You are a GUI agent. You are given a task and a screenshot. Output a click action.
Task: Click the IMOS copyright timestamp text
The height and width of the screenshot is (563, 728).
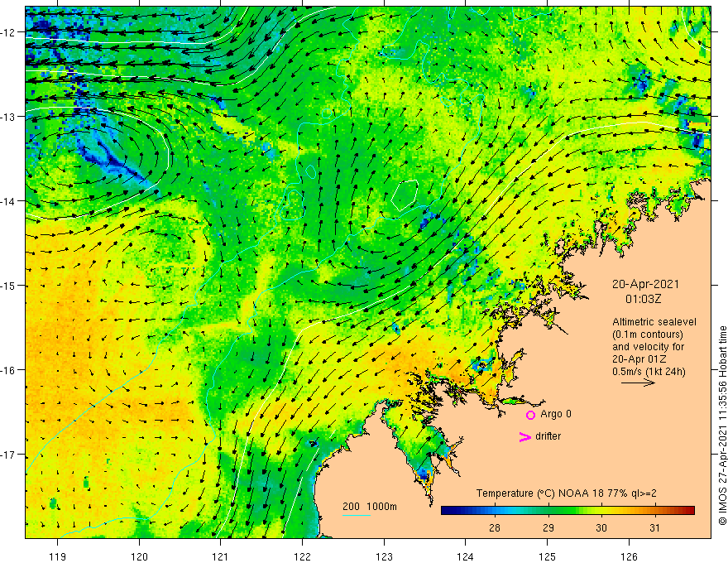(722, 426)
